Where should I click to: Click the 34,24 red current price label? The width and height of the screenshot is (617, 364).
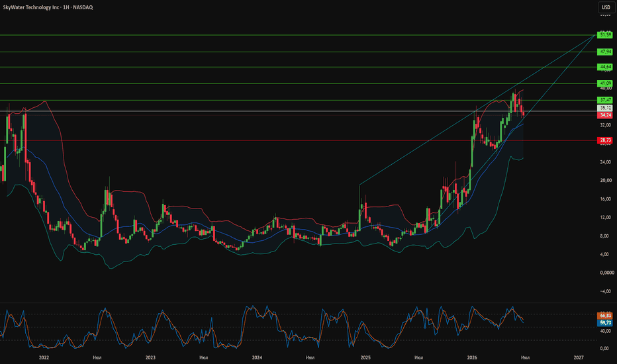[x=605, y=115]
